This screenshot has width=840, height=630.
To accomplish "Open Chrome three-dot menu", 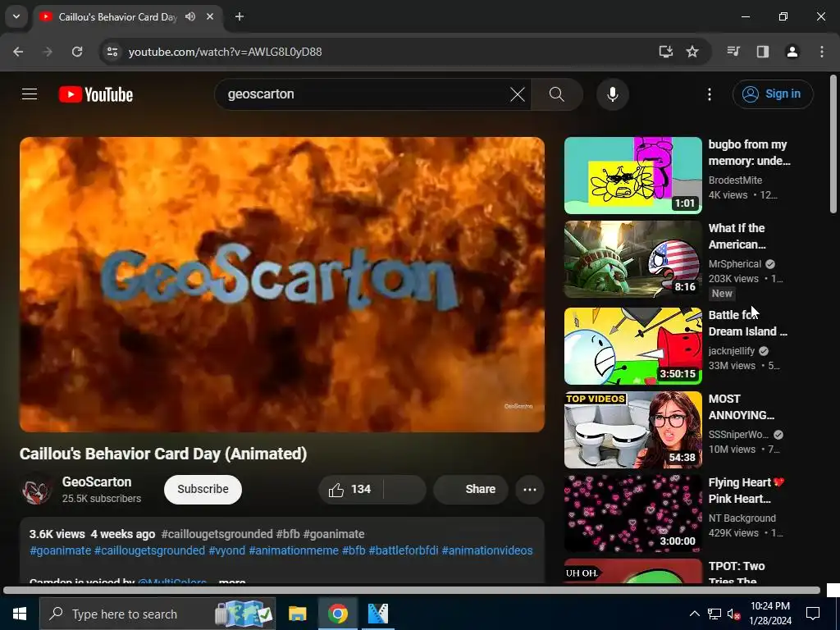I will point(822,52).
